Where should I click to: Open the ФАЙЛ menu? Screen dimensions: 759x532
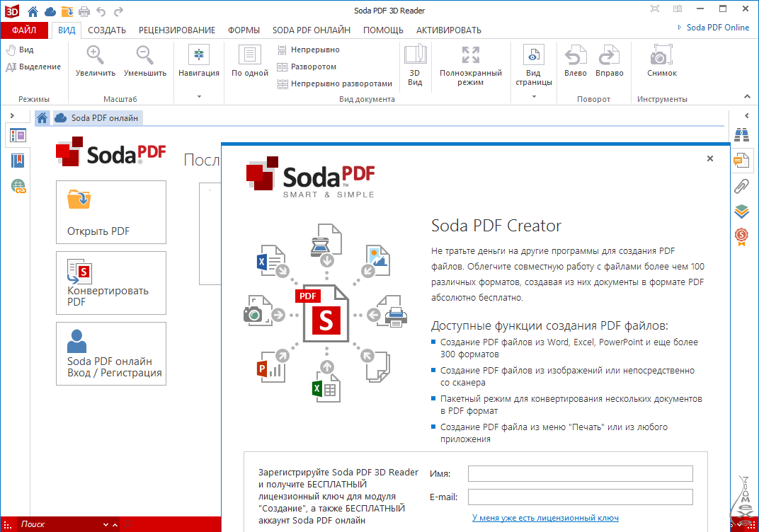coord(24,30)
